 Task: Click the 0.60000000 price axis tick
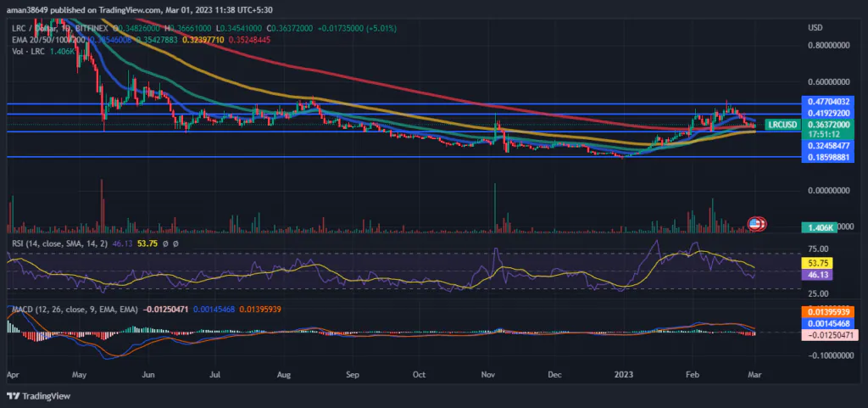pyautogui.click(x=828, y=81)
